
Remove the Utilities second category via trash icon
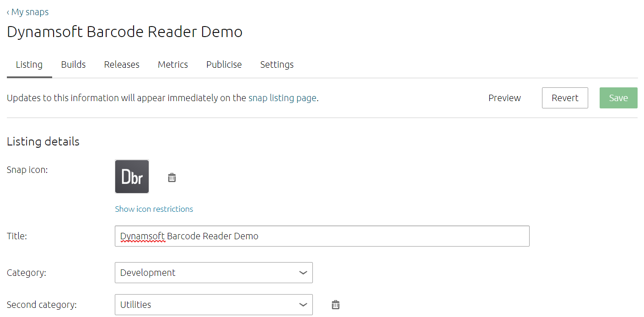pos(335,304)
